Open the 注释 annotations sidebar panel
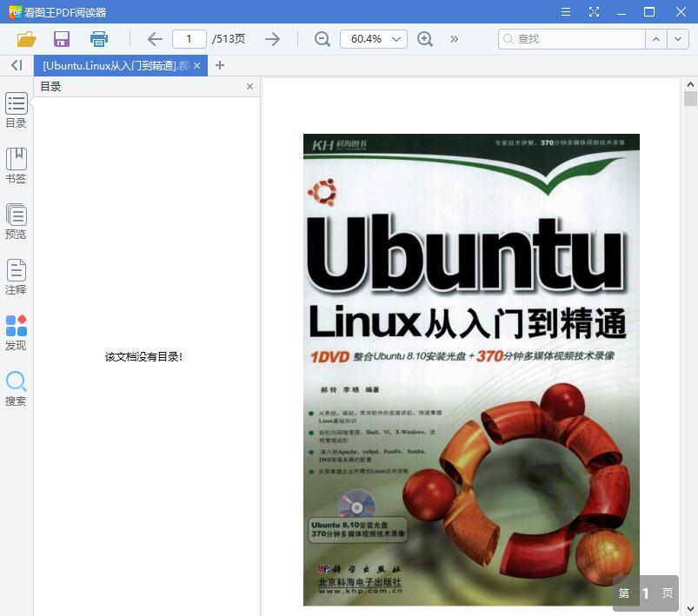 [x=16, y=277]
